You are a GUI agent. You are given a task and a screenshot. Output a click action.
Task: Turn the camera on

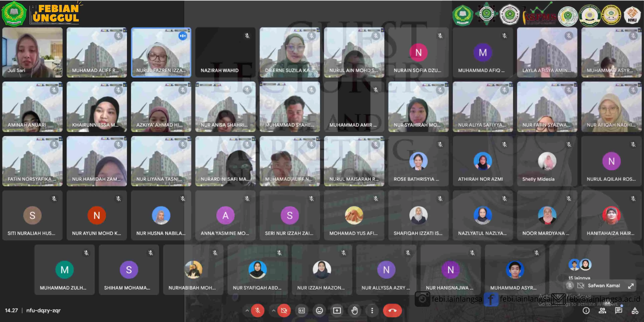click(284, 310)
